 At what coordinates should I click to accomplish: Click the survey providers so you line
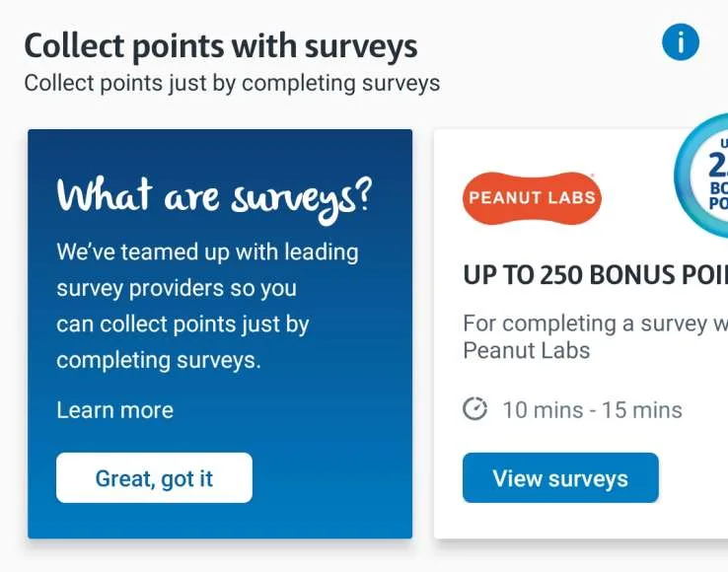[177, 289]
